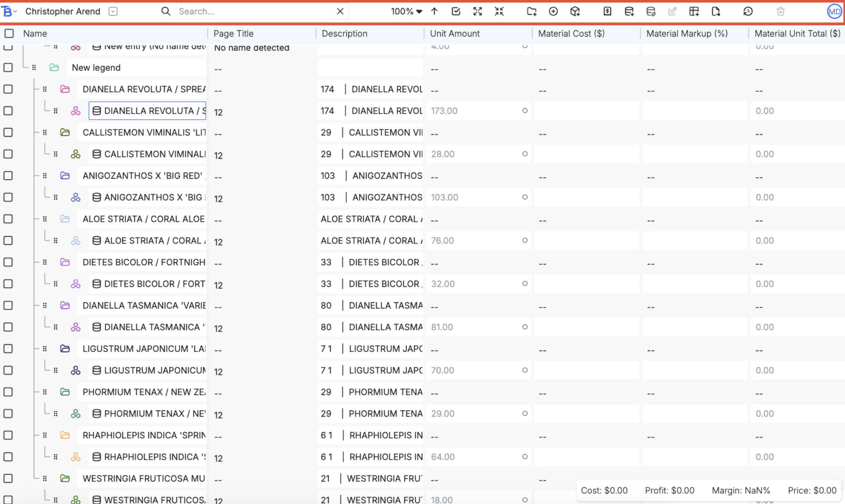
Task: Click the add item plus-circle icon
Action: click(x=553, y=11)
